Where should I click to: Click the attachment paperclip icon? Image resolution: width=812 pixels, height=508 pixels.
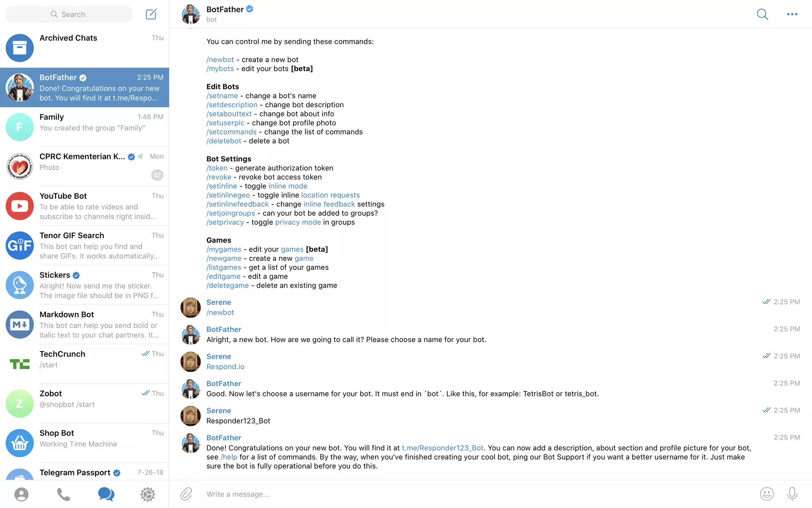click(186, 494)
